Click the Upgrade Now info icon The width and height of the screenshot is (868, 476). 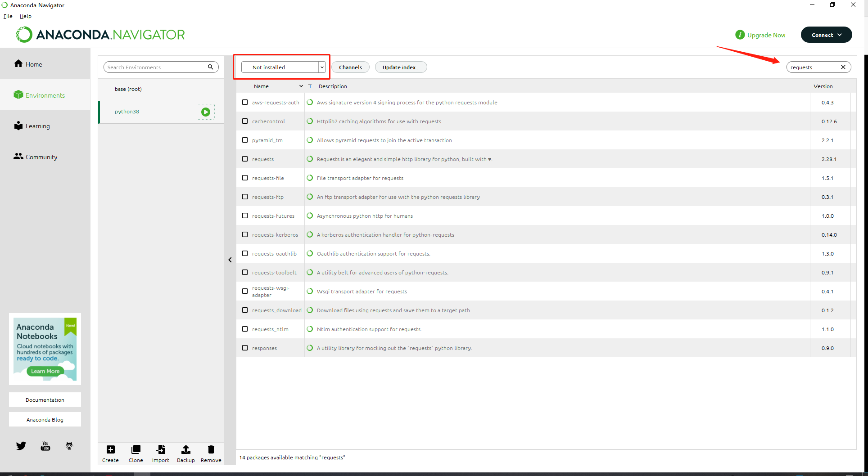[x=740, y=35]
